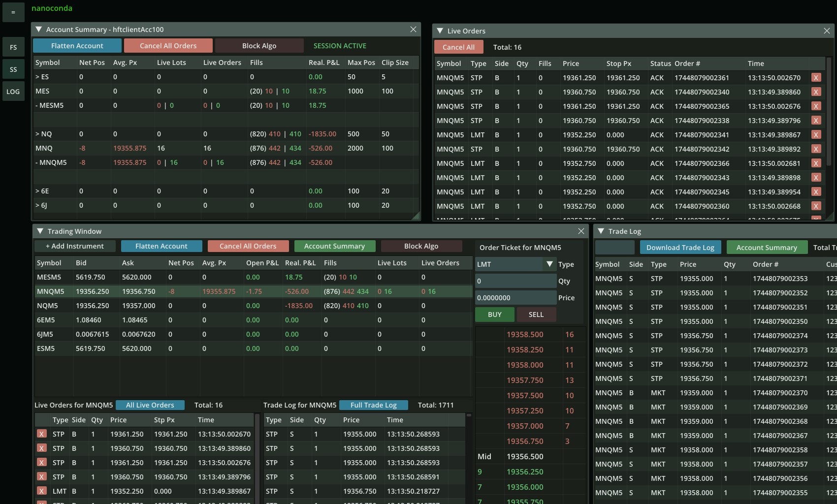Open the FS panel from the left sidebar
837x504 pixels.
tap(13, 47)
